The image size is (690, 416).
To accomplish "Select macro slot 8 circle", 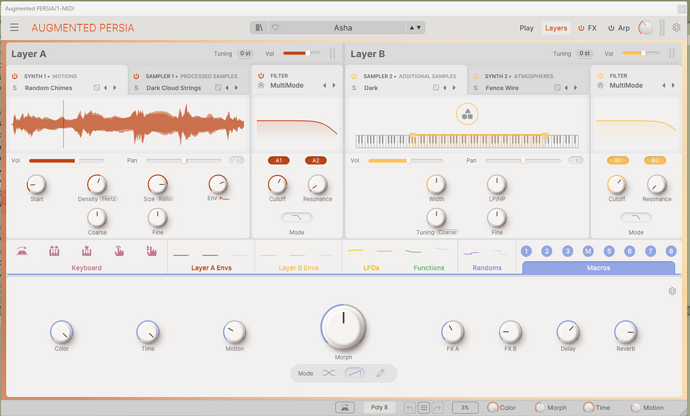I will point(671,251).
